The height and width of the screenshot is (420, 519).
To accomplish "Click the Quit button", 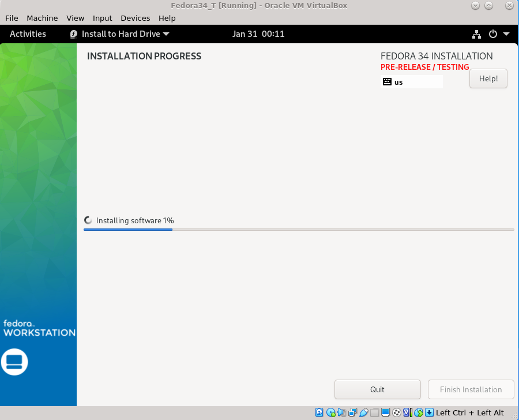I will pyautogui.click(x=377, y=389).
